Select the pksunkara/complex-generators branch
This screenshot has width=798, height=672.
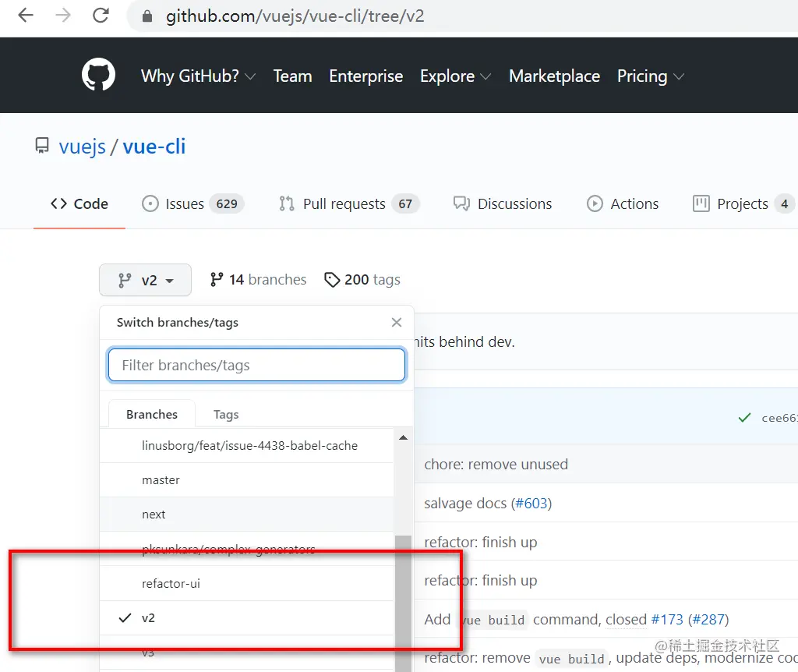[247, 549]
